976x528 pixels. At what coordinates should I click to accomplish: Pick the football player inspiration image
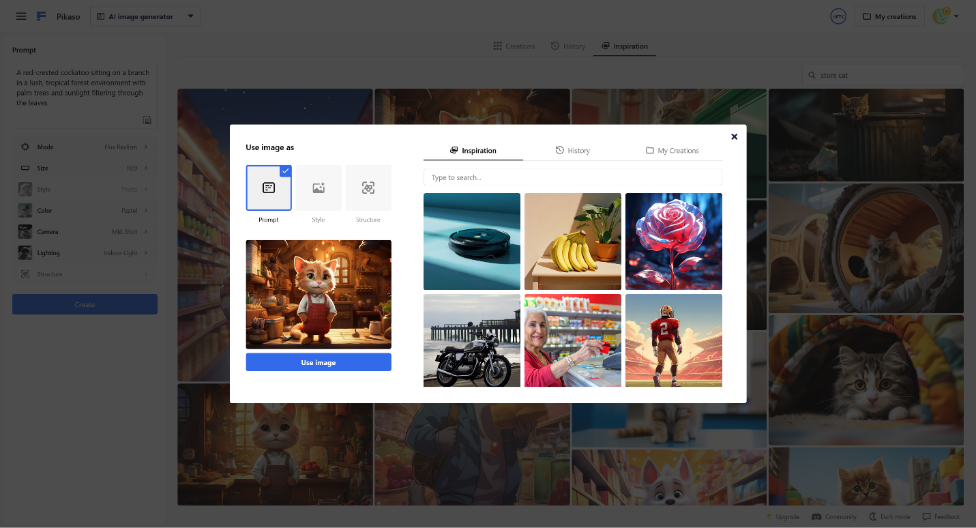pos(673,340)
